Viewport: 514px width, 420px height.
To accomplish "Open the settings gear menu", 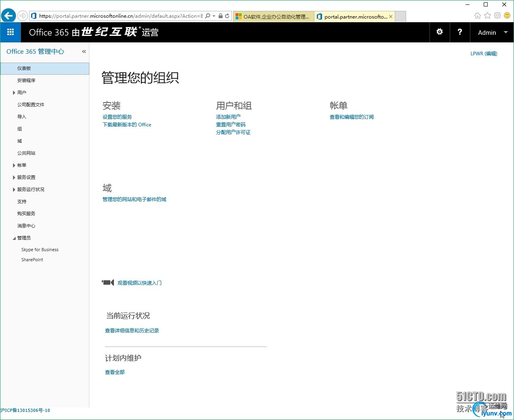I will point(440,32).
